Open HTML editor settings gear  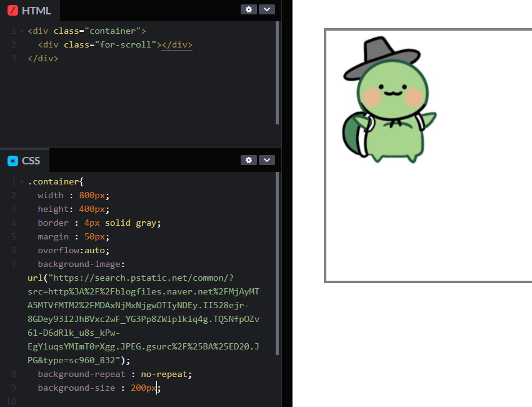249,9
